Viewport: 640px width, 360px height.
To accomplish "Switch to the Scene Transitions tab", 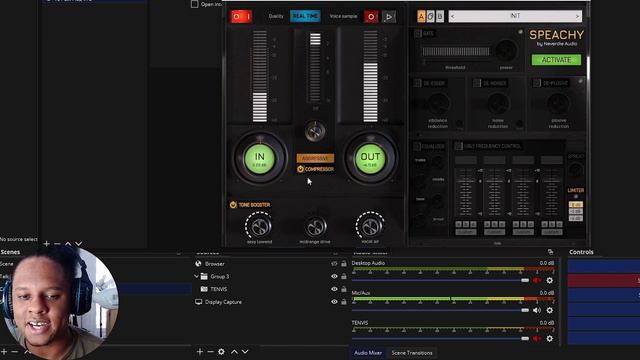I will pos(411,353).
